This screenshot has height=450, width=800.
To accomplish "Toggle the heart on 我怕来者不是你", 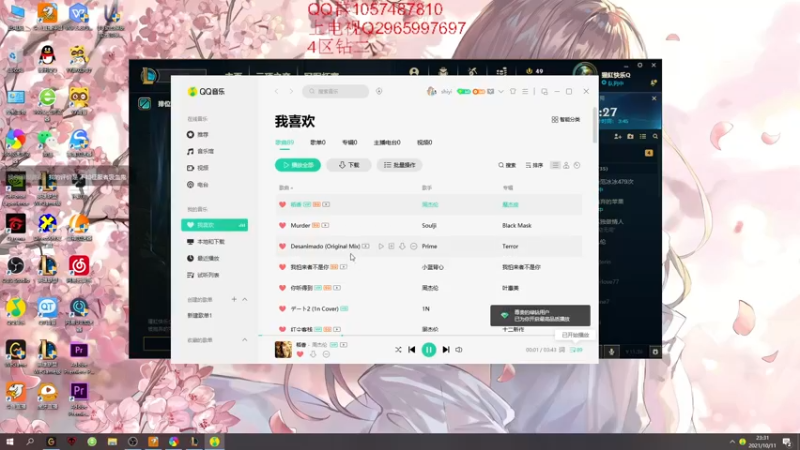I will 282,267.
